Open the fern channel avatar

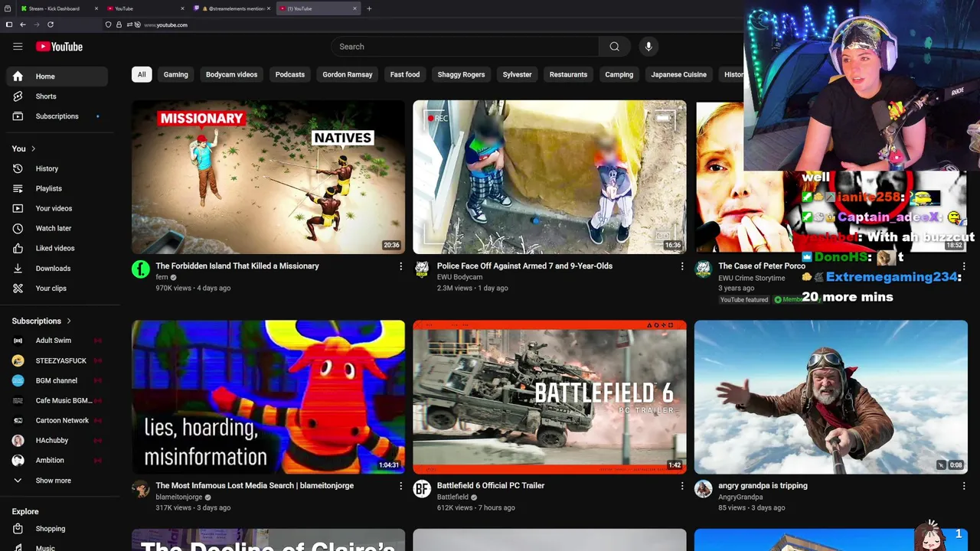point(141,269)
